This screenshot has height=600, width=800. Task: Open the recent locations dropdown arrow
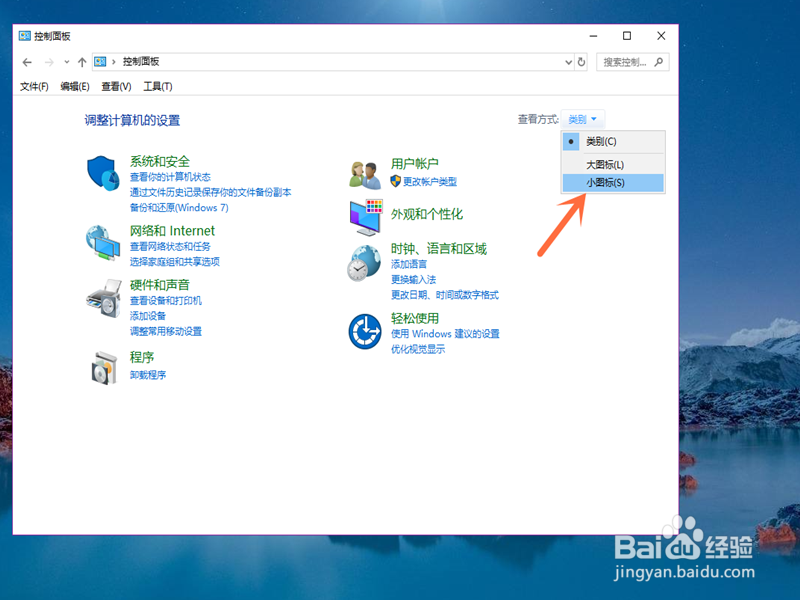[x=66, y=62]
